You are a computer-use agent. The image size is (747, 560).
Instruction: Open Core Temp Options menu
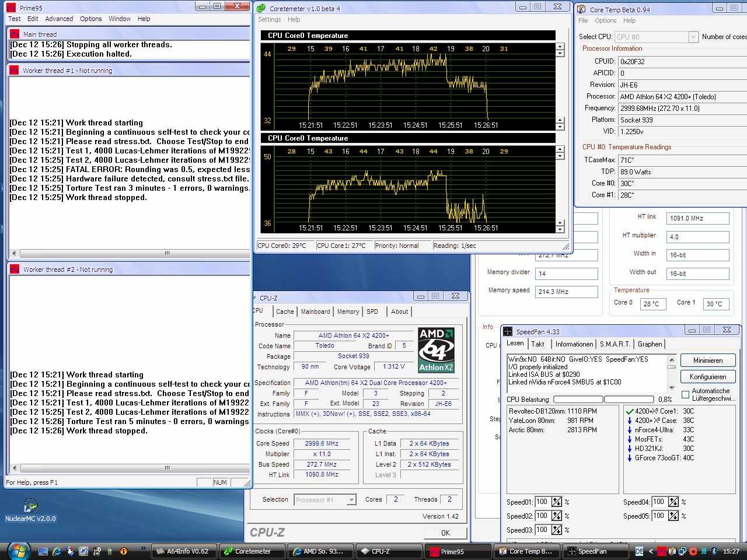(x=605, y=20)
